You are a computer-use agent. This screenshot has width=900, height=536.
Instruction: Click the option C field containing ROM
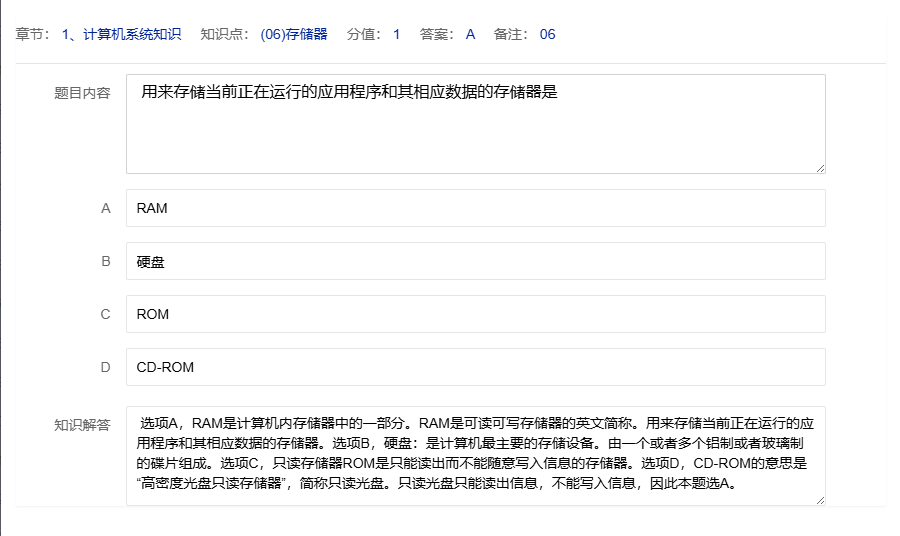(475, 314)
